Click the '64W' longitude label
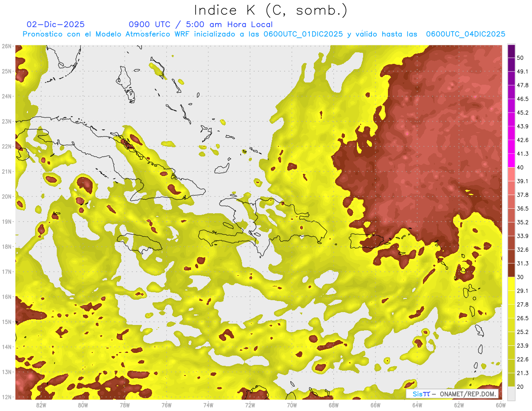The height and width of the screenshot is (411, 532). coord(417,405)
